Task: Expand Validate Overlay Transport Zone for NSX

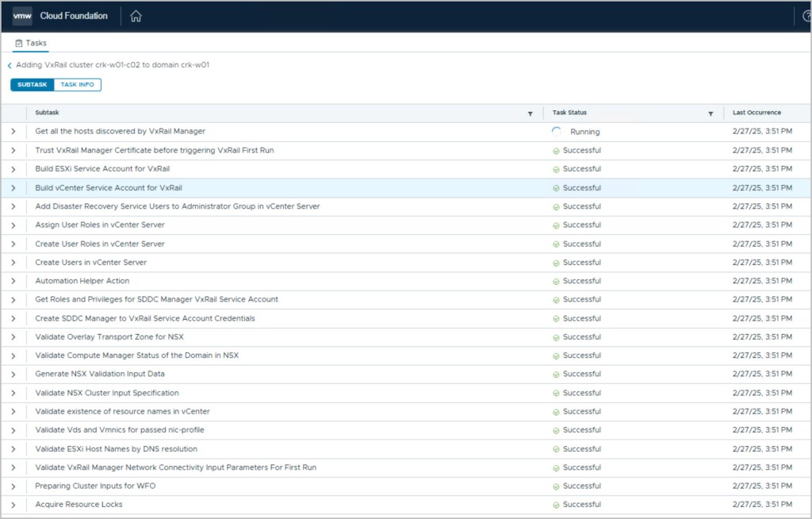Action: pyautogui.click(x=13, y=337)
